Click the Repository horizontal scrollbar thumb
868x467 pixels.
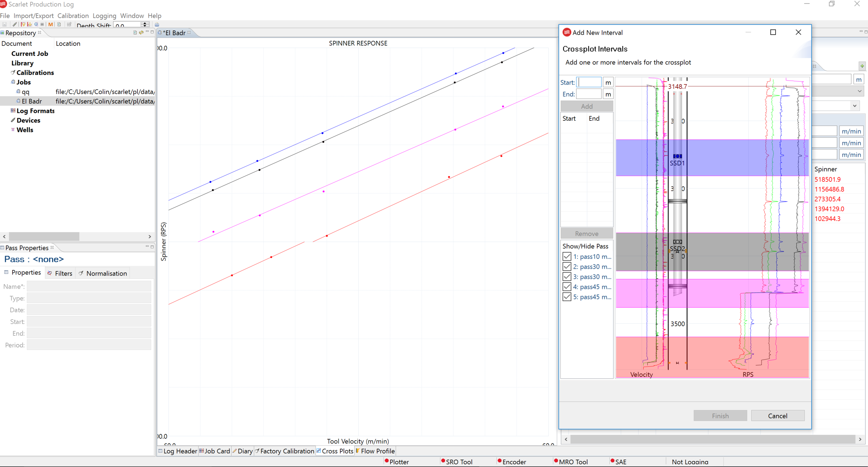(x=44, y=236)
